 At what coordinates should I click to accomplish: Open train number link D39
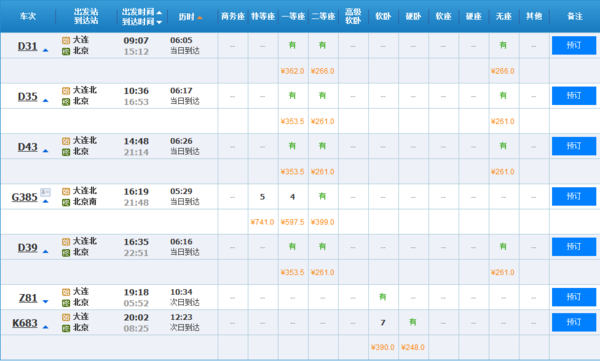(x=28, y=248)
